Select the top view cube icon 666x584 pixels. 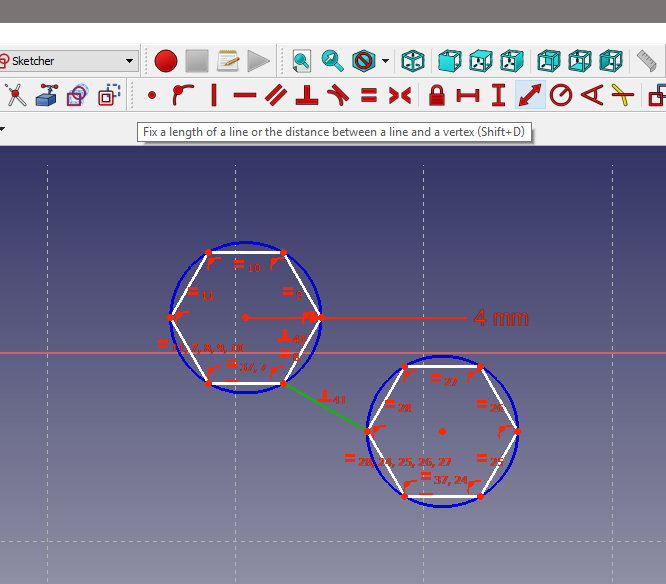pyautogui.click(x=481, y=61)
